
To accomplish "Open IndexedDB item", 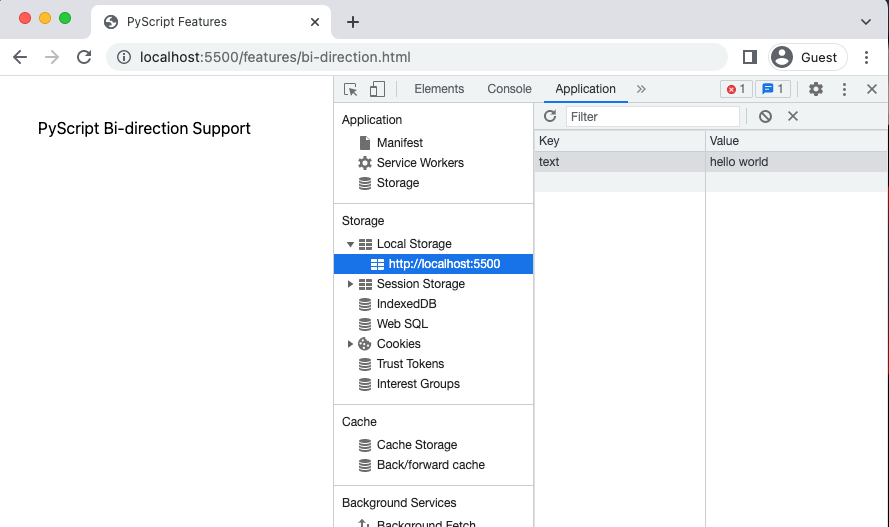I will coord(406,304).
